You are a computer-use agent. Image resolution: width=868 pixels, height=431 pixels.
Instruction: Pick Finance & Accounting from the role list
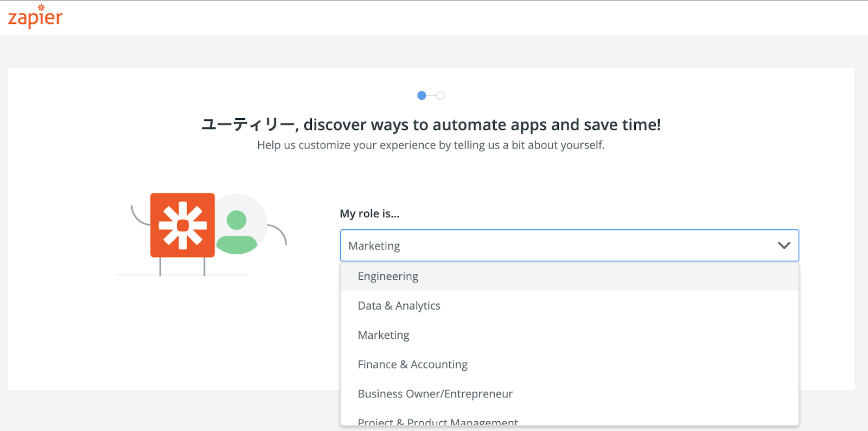click(x=570, y=364)
